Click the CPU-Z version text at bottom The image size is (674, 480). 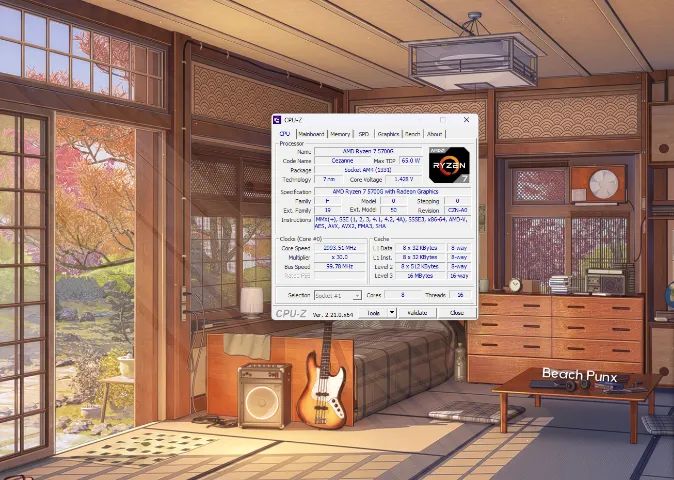(x=333, y=315)
